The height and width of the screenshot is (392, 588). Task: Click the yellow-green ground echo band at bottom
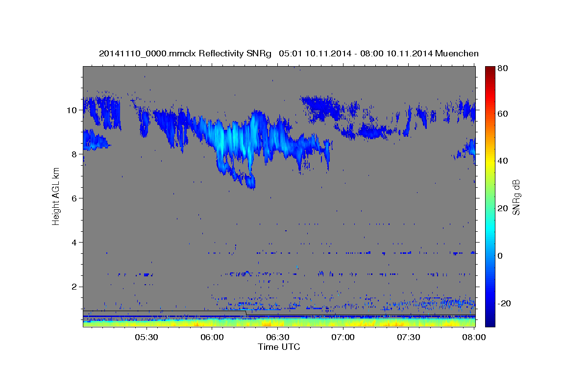[279, 323]
